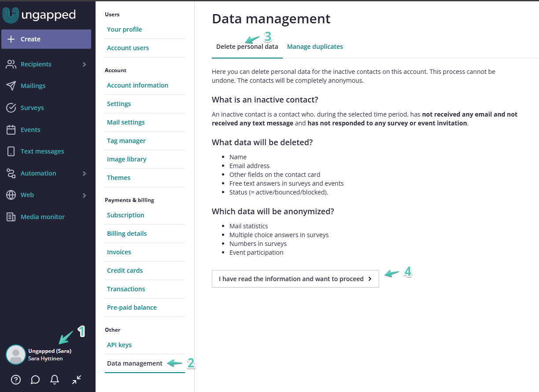Viewport: 539px width, 392px height.
Task: Expand the Web submenu arrow
Action: pyautogui.click(x=84, y=195)
